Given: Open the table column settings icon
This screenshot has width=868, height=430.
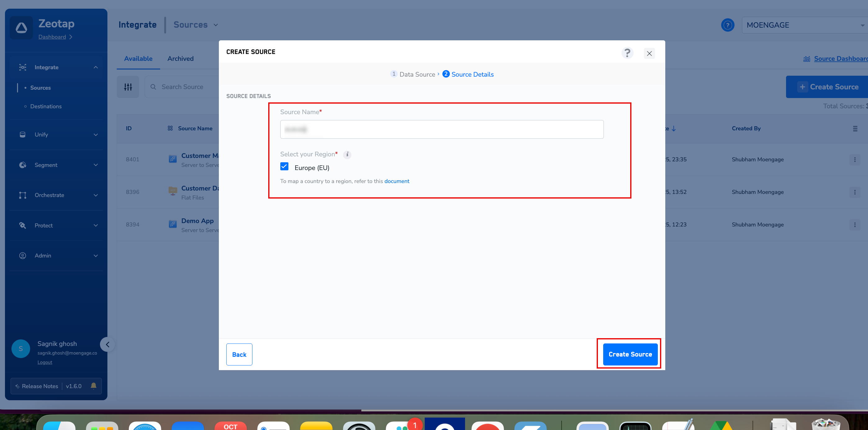Looking at the screenshot, I should click(x=855, y=129).
